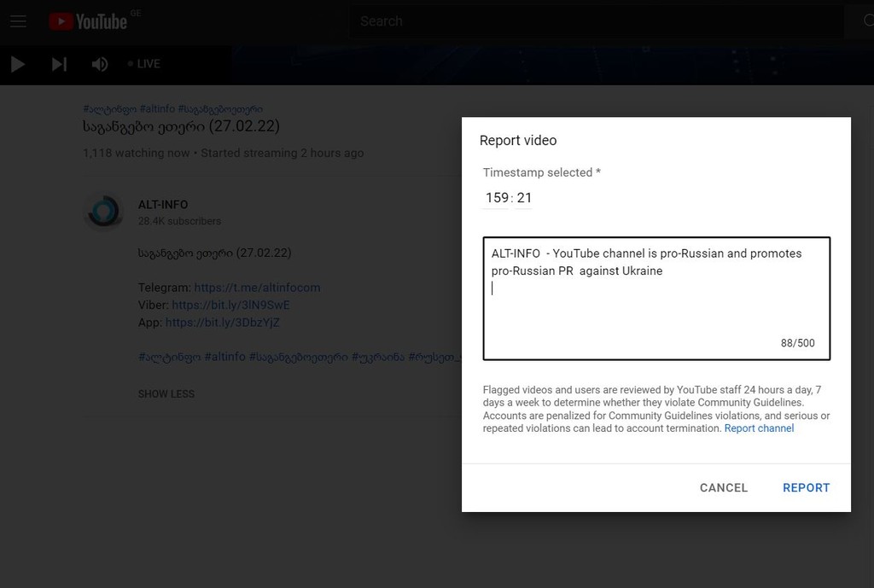Play the live stream video
Image resolution: width=874 pixels, height=588 pixels.
click(18, 64)
